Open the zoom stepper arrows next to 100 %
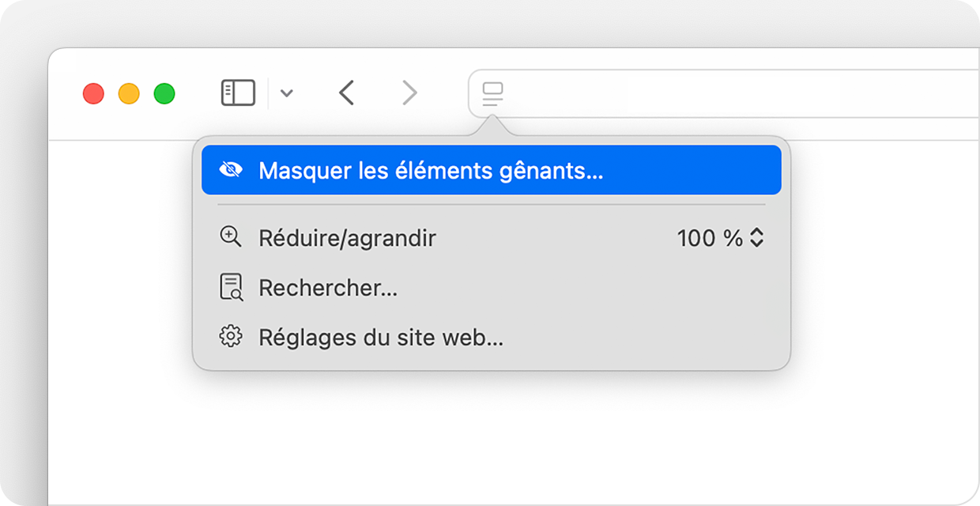980x506 pixels. click(x=757, y=238)
